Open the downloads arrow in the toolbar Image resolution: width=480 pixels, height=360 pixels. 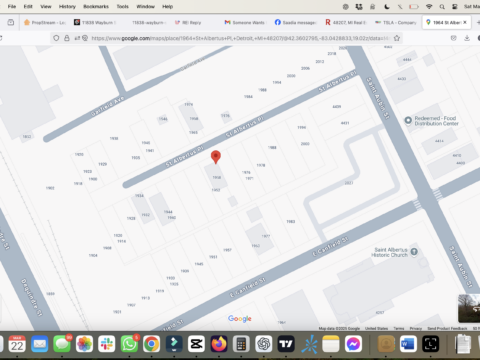coord(467,38)
